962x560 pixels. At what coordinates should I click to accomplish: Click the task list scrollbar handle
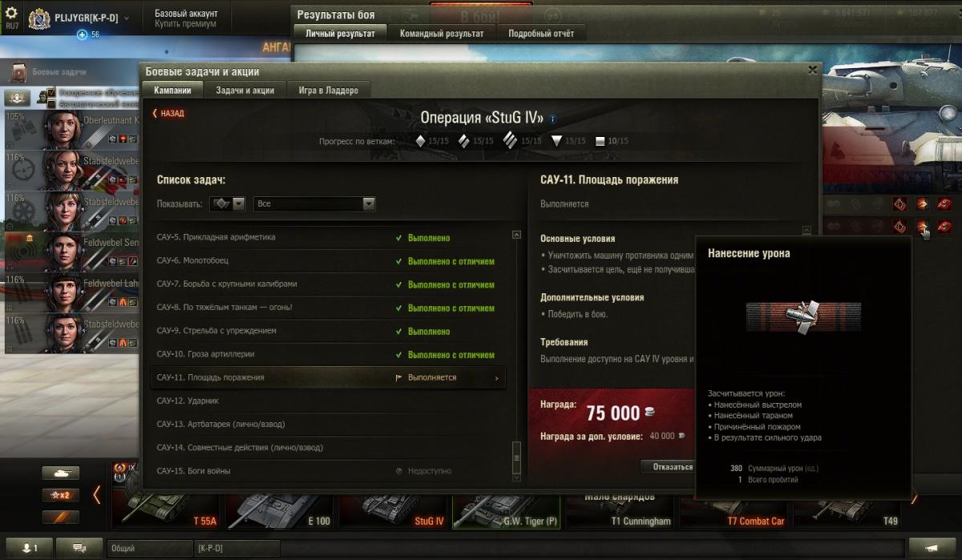(516, 457)
